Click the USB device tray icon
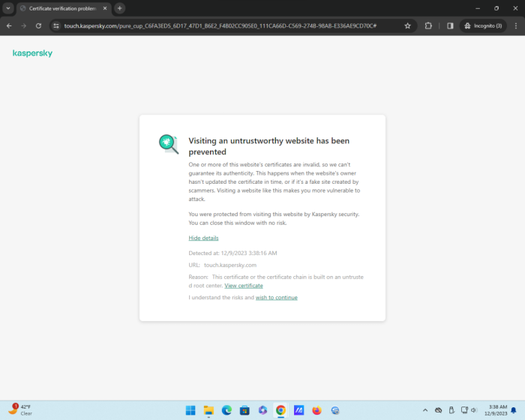The width and height of the screenshot is (525, 420). point(451,410)
